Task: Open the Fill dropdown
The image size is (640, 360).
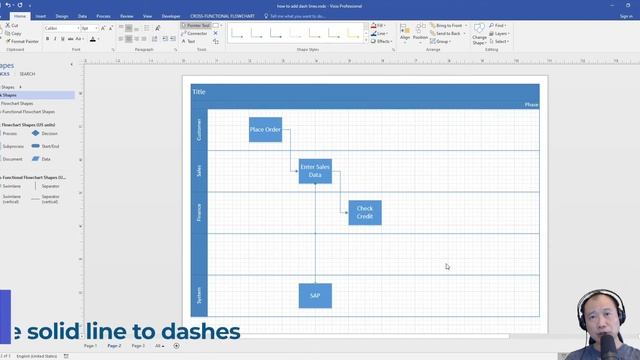Action: (x=378, y=25)
